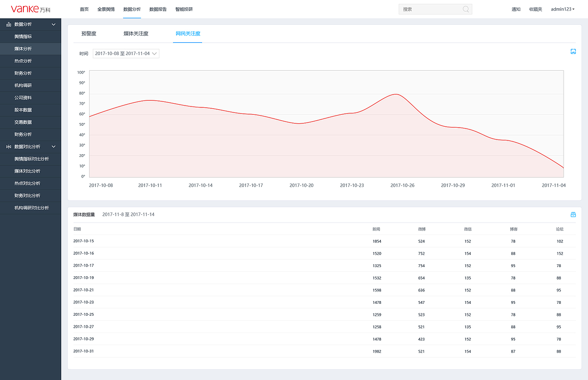588x380 pixels.
Task: Click 论坛 value 102
Action: (560, 241)
